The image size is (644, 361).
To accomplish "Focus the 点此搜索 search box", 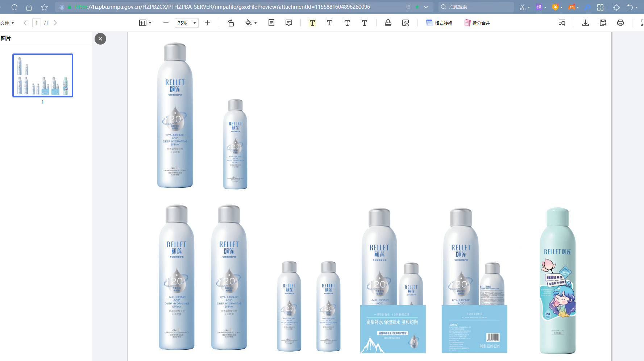I will (476, 7).
